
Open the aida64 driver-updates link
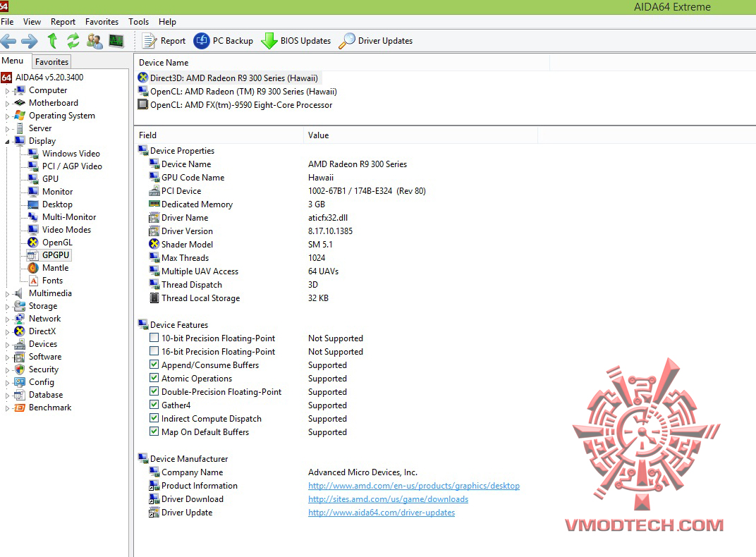382,513
